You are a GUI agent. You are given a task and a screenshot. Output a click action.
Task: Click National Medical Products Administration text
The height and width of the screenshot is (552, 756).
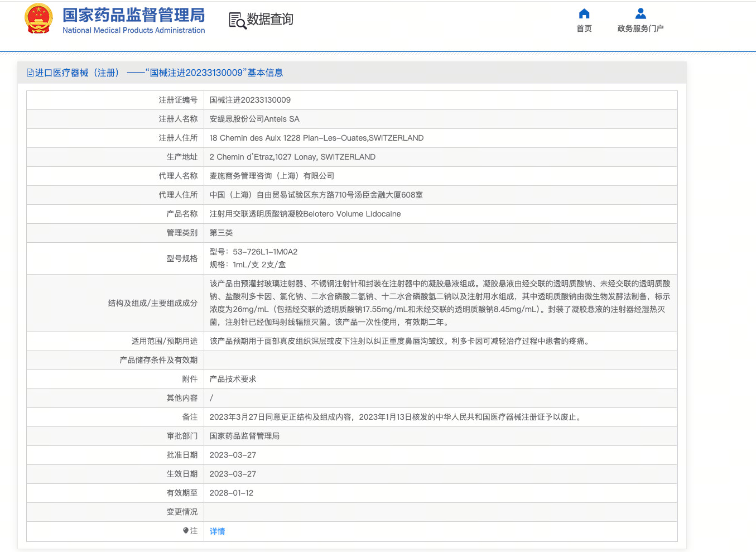134,30
